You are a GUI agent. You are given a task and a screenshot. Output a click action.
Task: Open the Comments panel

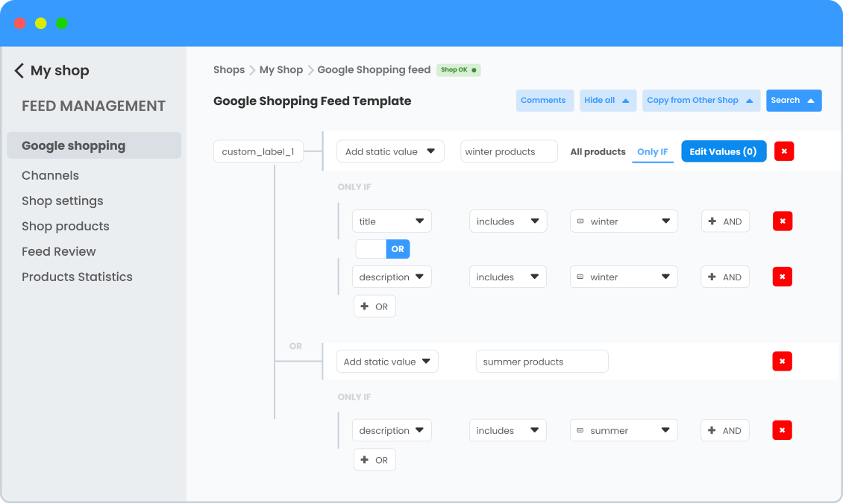[x=545, y=100]
